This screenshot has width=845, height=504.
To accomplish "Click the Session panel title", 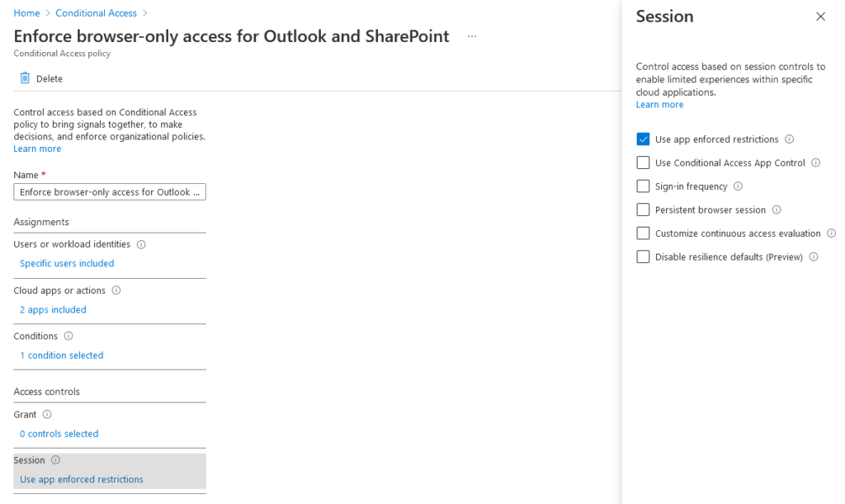I will 664,16.
